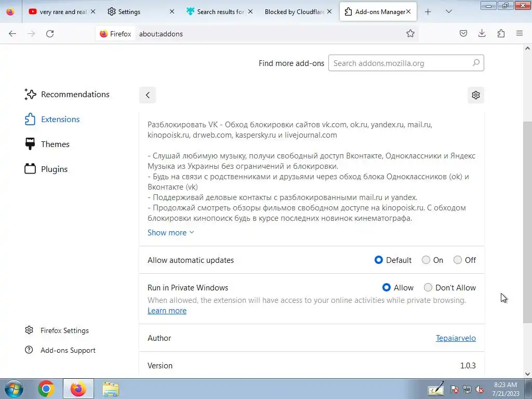The image size is (532, 399).
Task: Open a new tab with the plus button
Action: [x=428, y=11]
